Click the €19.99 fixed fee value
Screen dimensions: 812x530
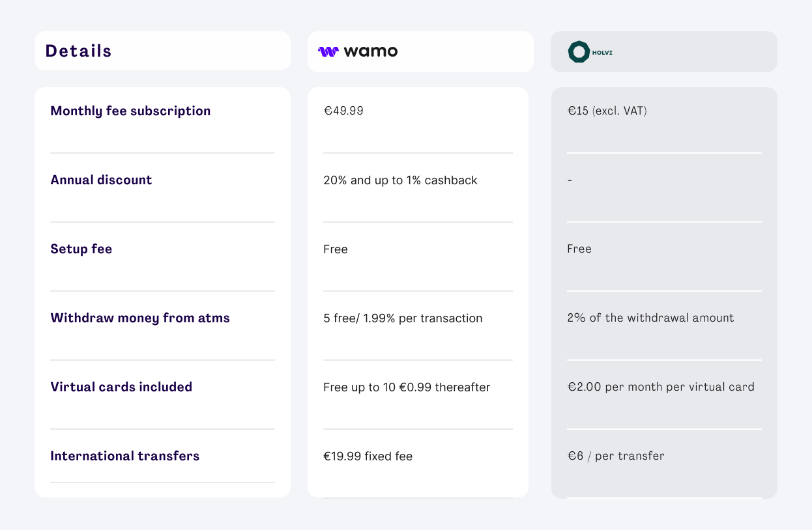click(x=368, y=456)
